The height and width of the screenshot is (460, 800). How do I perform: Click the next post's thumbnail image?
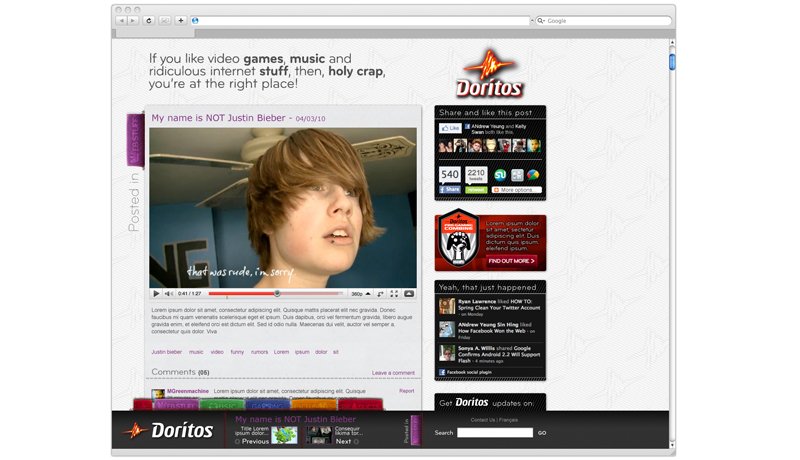(319, 435)
